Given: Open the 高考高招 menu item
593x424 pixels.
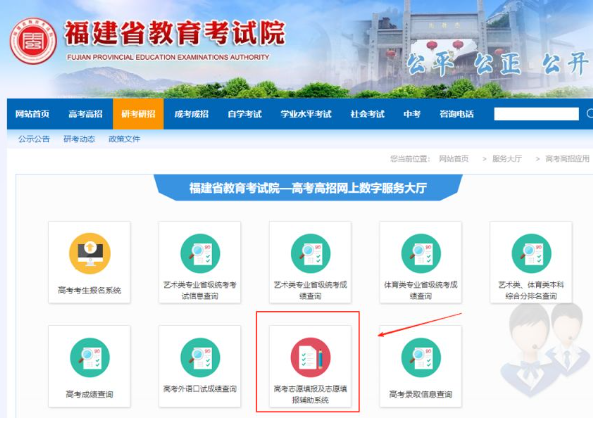Looking at the screenshot, I should pos(85,114).
